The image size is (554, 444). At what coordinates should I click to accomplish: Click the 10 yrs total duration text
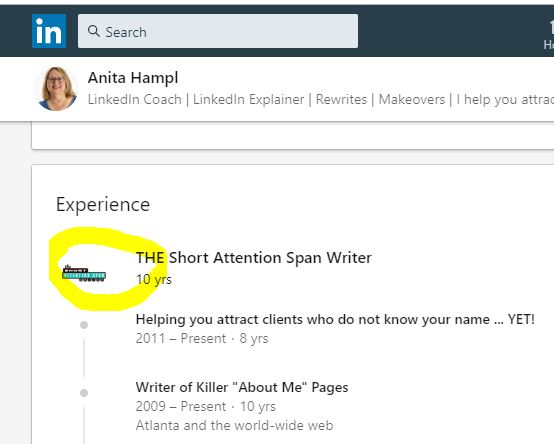(x=154, y=279)
